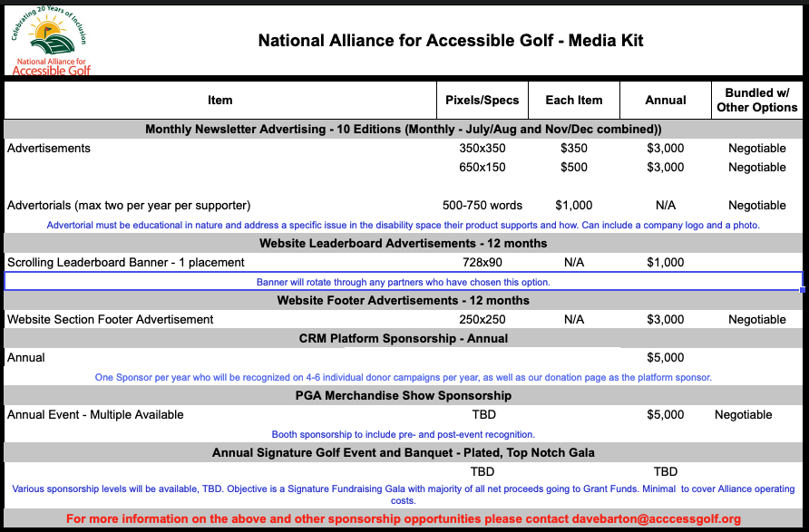
Task: Click the $1,000 price in the Advertorials row
Action: click(x=574, y=205)
